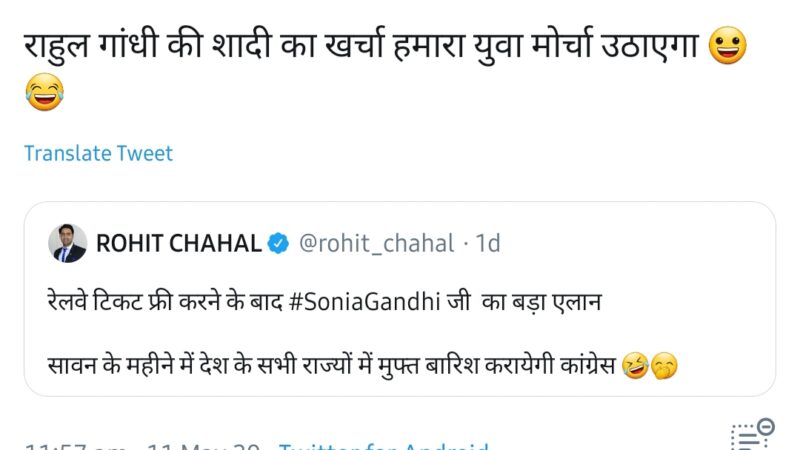The width and height of the screenshot is (800, 450).
Task: Click the @rohit_chahal handle
Action: [x=375, y=243]
